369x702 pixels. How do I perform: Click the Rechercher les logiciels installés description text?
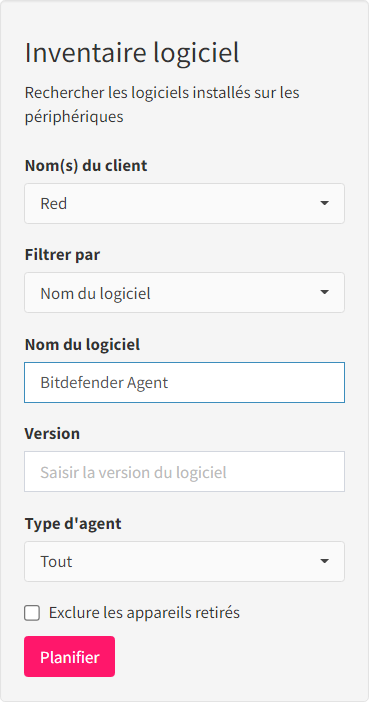click(162, 105)
